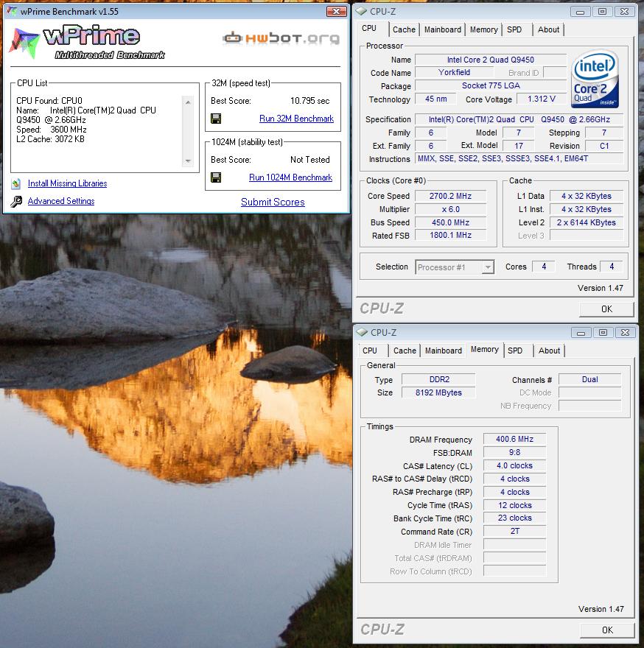Viewport: 644px width, 648px height.
Task: Click the hwbot.org logo
Action: click(x=281, y=38)
